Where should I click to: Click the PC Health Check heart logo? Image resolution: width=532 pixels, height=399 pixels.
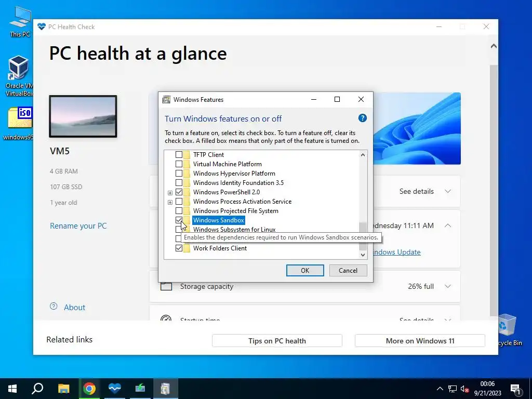pyautogui.click(x=42, y=26)
